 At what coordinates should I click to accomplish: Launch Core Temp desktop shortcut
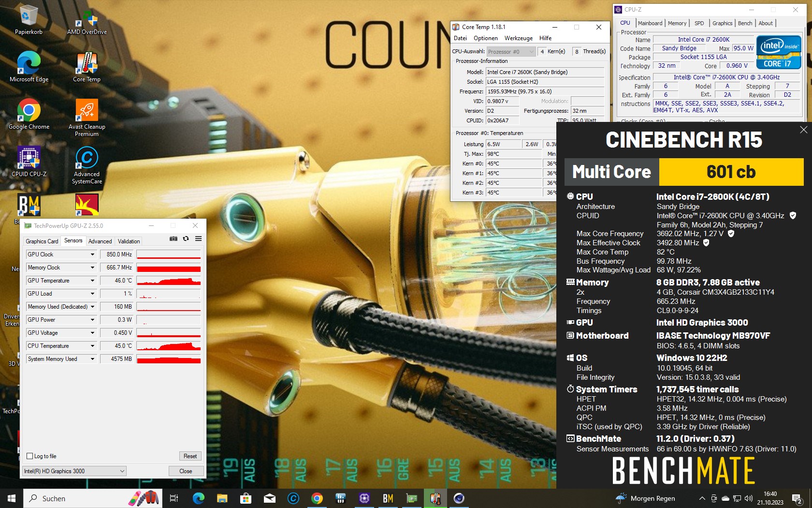pos(87,67)
